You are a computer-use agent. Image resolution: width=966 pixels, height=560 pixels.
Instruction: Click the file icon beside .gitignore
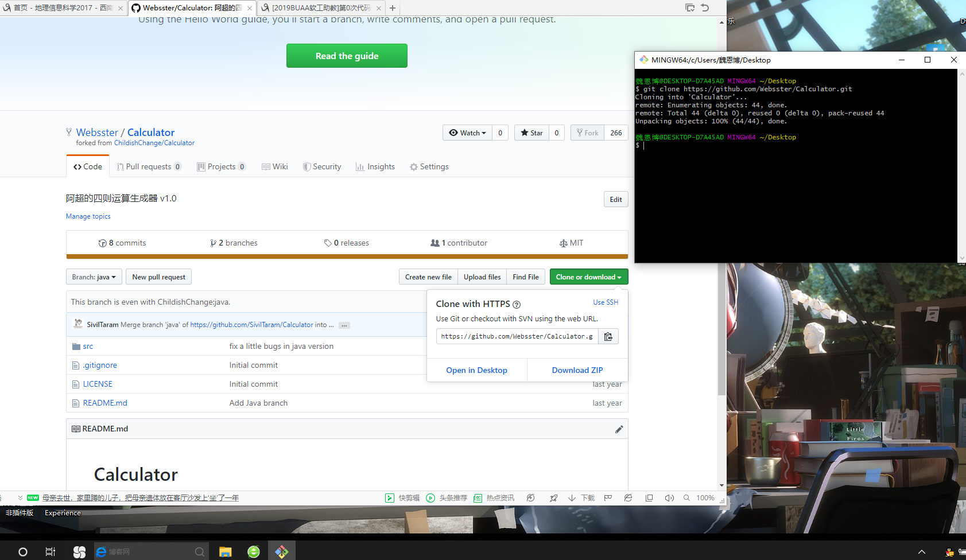point(76,365)
